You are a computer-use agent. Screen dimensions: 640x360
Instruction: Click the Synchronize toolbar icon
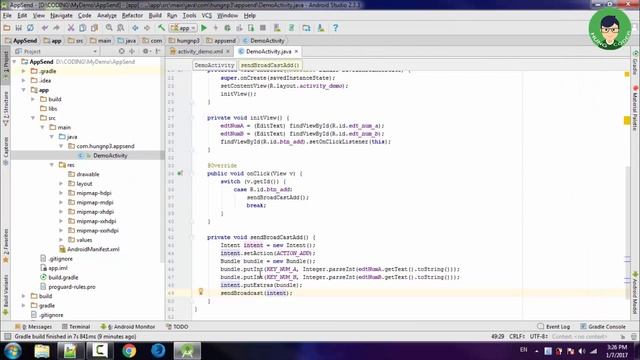(30, 28)
